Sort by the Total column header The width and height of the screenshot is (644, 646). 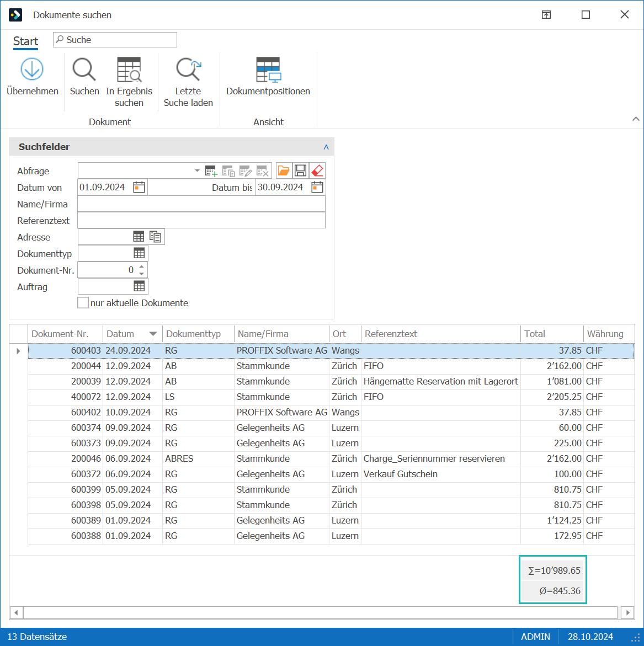[x=552, y=334]
